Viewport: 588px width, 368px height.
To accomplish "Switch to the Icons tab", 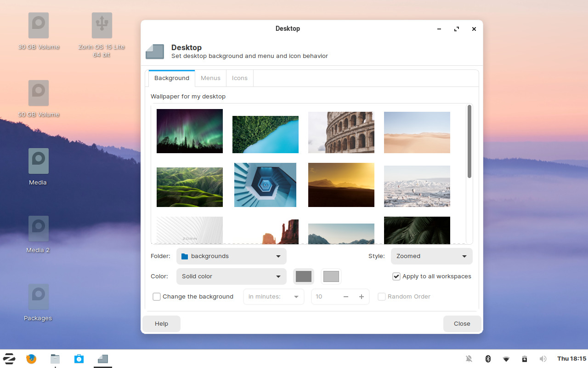I will point(239,78).
